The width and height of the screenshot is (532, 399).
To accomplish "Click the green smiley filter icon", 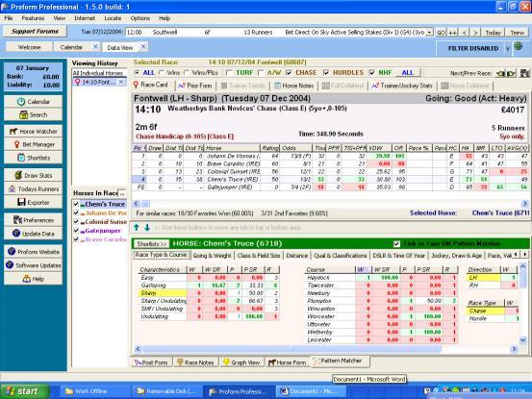I will click(x=519, y=46).
